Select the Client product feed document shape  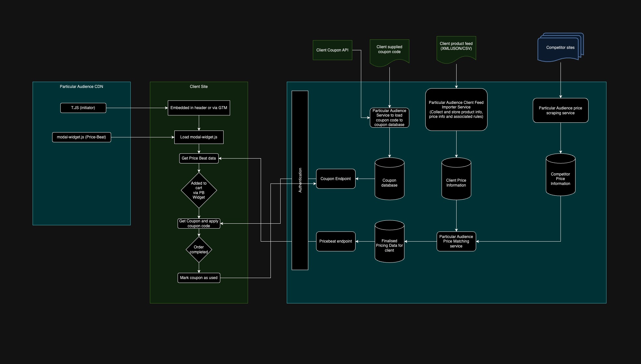tap(456, 49)
